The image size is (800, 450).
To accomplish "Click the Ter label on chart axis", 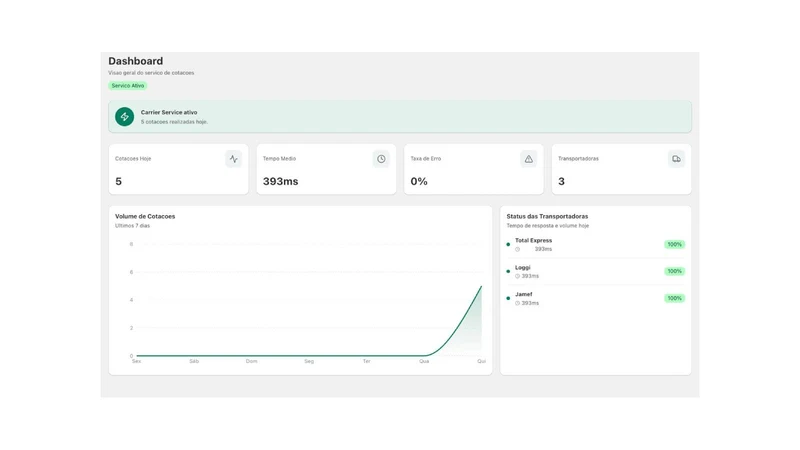I will pyautogui.click(x=366, y=361).
